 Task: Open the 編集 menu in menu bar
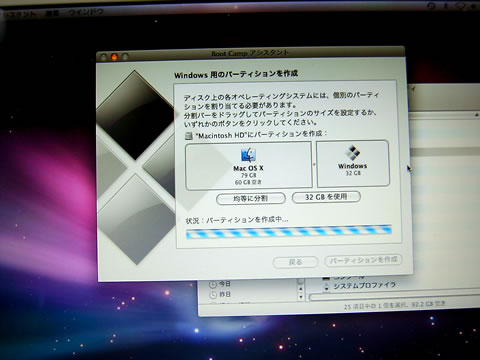pos(52,13)
